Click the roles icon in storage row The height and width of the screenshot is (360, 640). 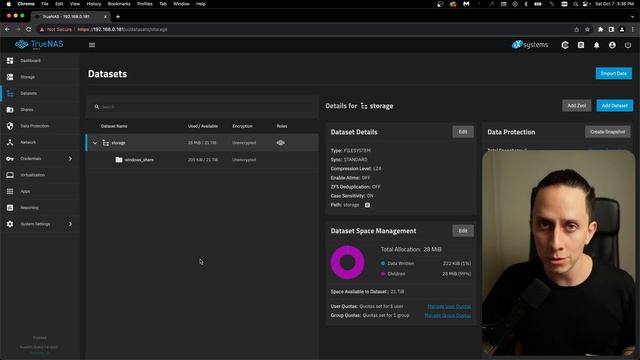point(280,143)
